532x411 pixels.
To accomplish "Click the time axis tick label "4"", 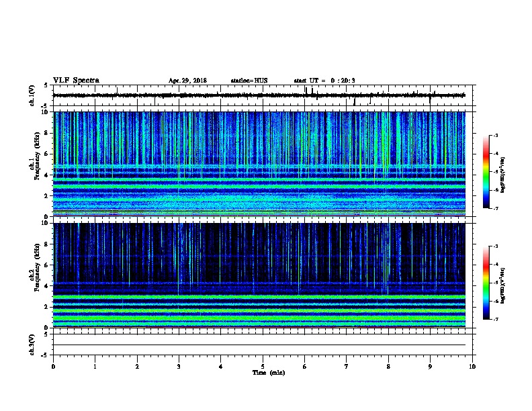I will [x=221, y=367].
